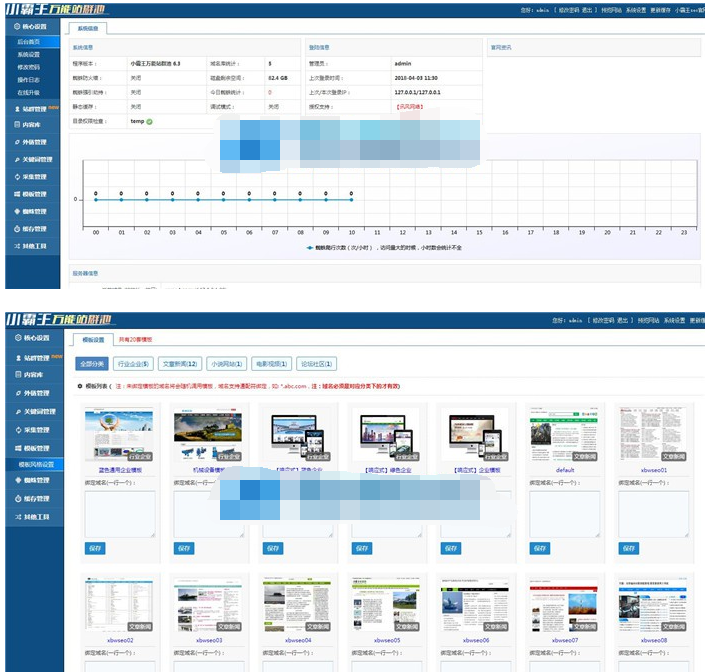Viewport: 705px width, 672px height.
Task: Filter templates by 全部分类
Action: 92,364
